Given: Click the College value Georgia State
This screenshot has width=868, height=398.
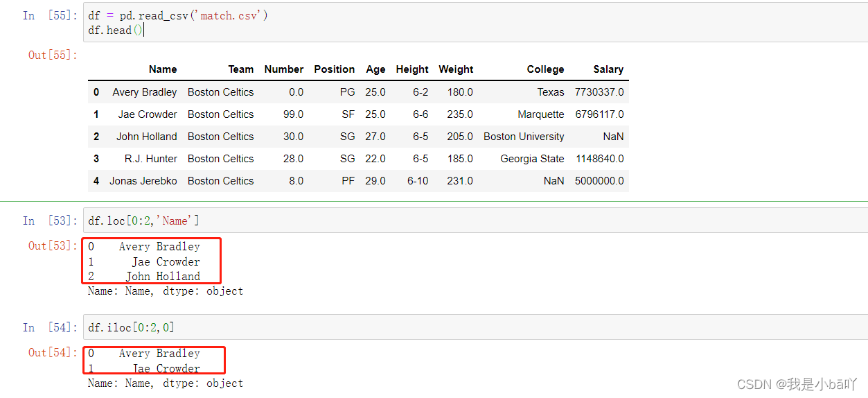Looking at the screenshot, I should [x=532, y=159].
